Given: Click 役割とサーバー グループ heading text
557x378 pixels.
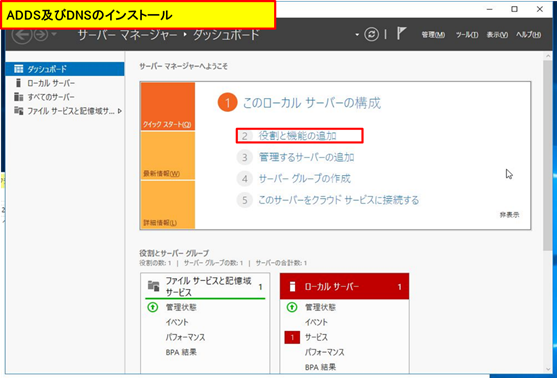Looking at the screenshot, I should pos(174,253).
